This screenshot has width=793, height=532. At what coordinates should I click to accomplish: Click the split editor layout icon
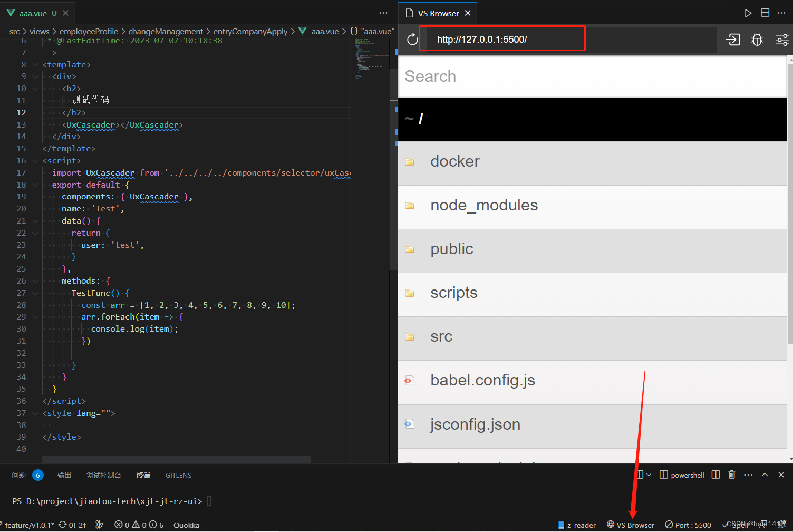[765, 13]
